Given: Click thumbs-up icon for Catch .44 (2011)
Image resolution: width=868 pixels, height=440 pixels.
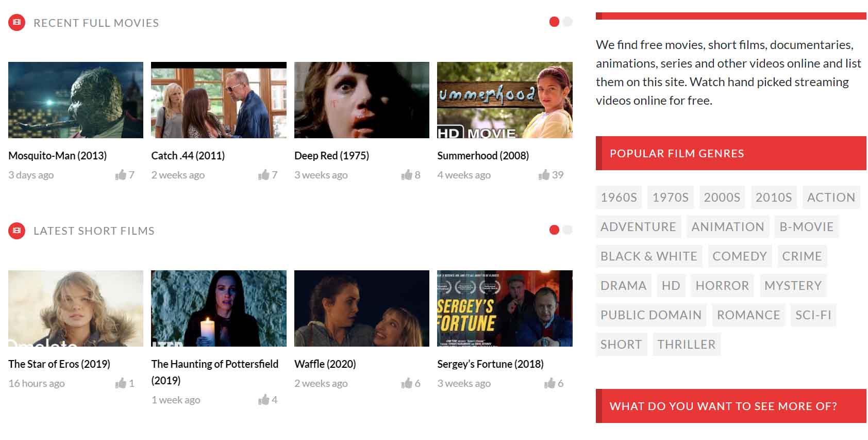Looking at the screenshot, I should (264, 175).
